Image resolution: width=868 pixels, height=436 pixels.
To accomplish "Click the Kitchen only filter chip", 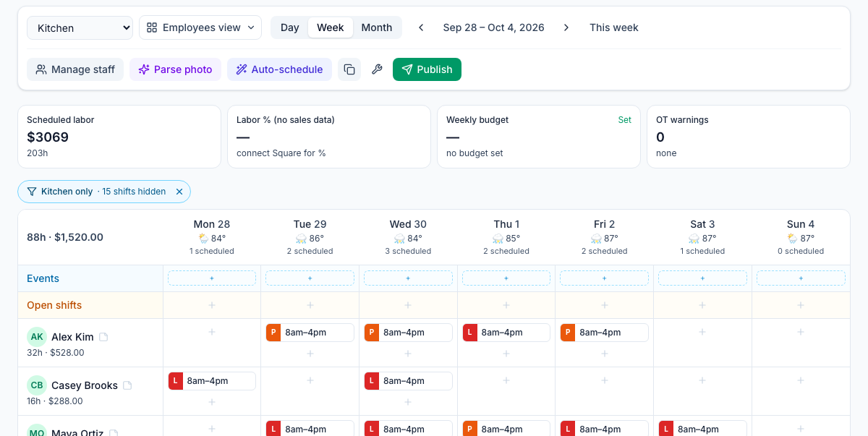I will click(104, 192).
